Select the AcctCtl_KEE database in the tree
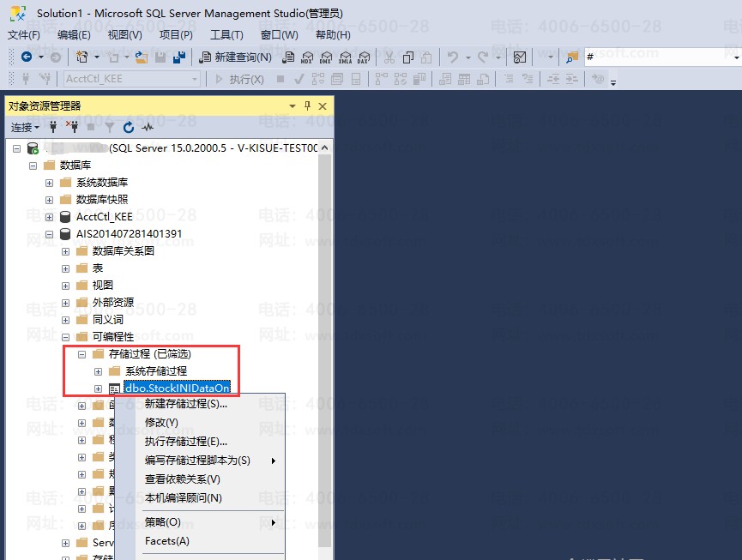 104,217
